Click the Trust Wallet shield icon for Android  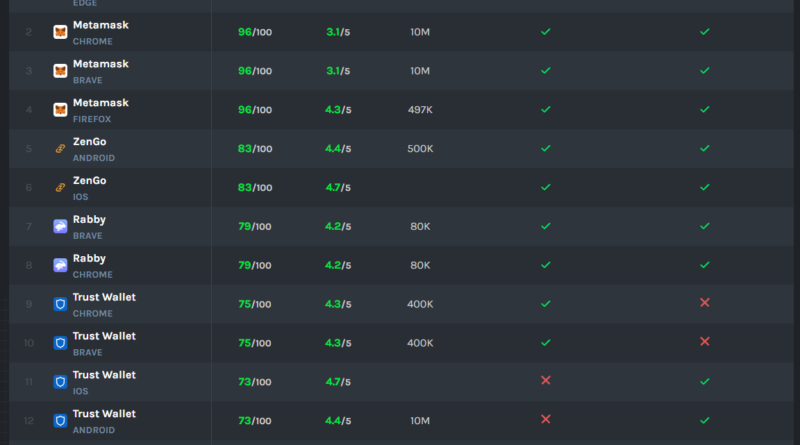[x=60, y=420]
